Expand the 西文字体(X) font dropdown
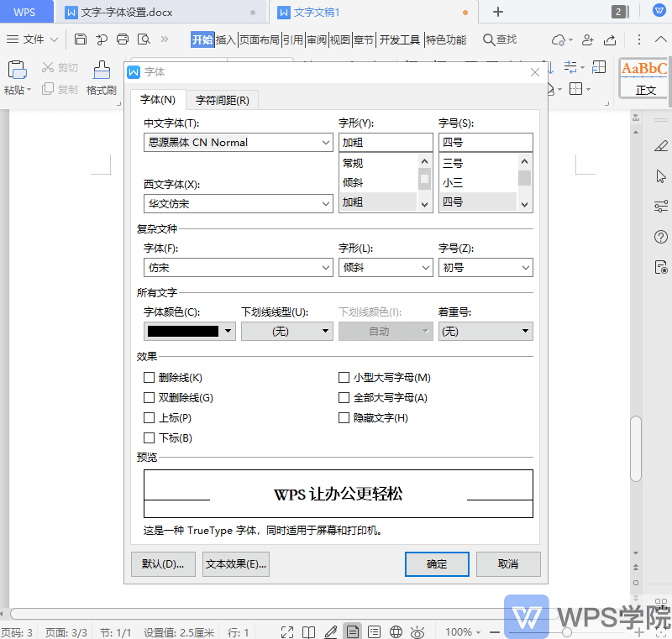 tap(326, 204)
